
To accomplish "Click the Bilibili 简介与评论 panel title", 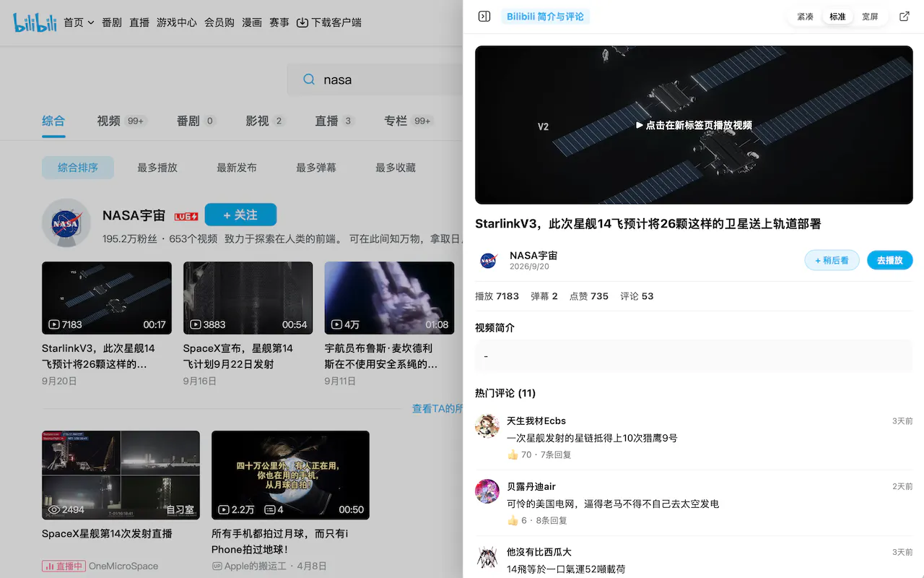I will (x=545, y=17).
